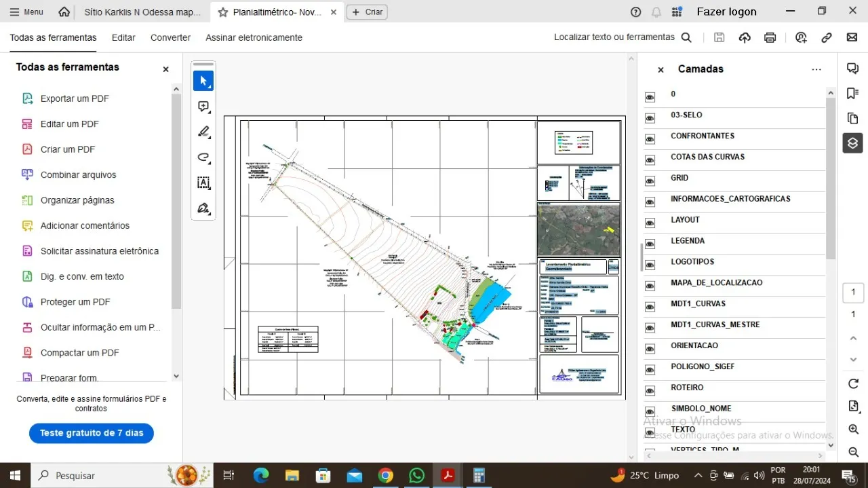The image size is (868, 488).
Task: Choose the add comment tool
Action: click(203, 107)
